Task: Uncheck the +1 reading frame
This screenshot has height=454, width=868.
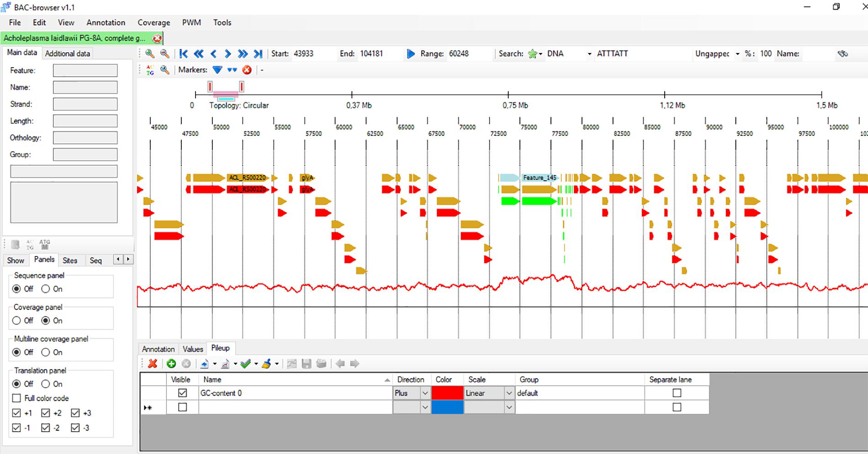Action: coord(16,413)
